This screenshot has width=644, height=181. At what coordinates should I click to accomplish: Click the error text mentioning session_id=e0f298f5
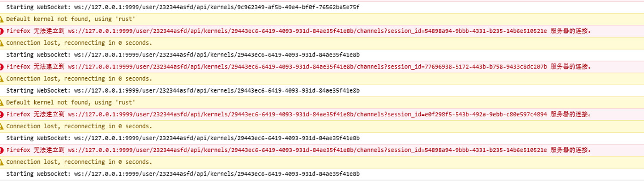299,114
